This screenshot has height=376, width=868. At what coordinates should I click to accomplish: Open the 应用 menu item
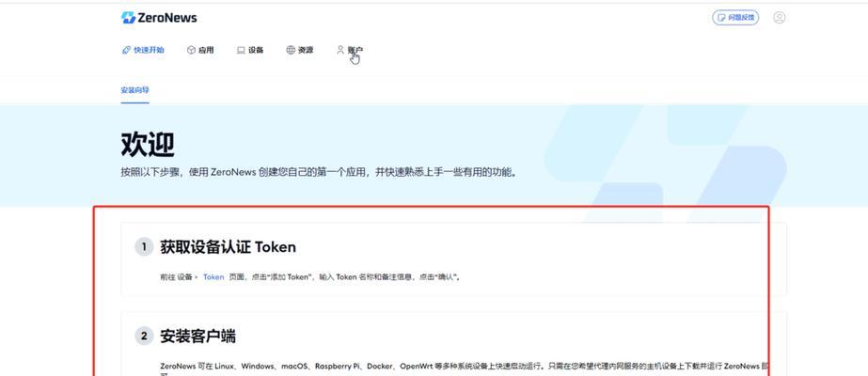tap(200, 50)
